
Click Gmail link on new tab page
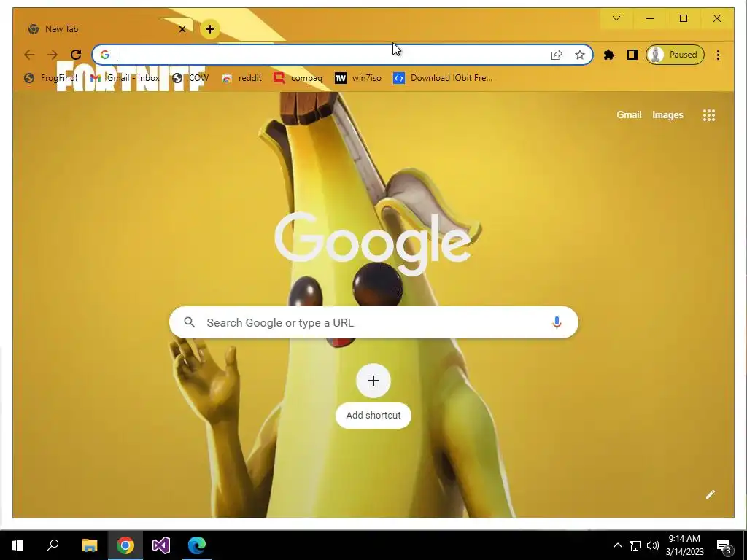pyautogui.click(x=629, y=114)
